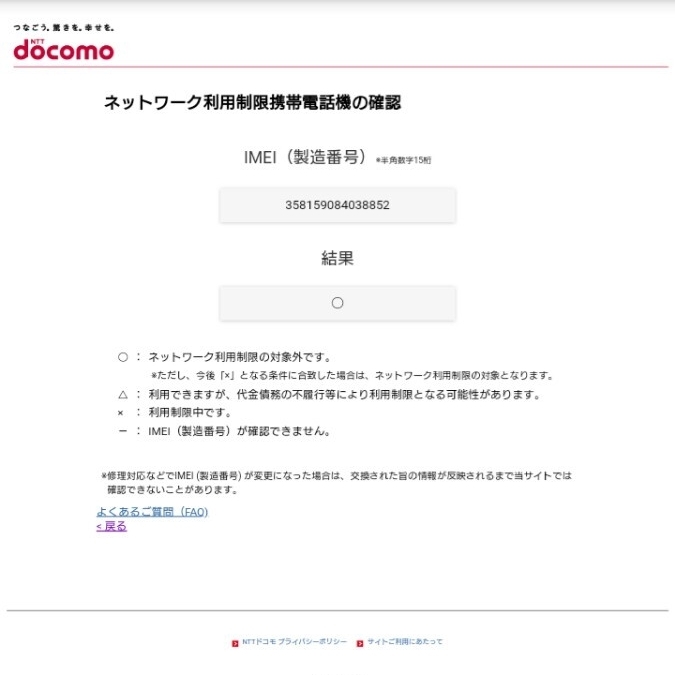Click the dash symbol in the legend

[x=123, y=431]
